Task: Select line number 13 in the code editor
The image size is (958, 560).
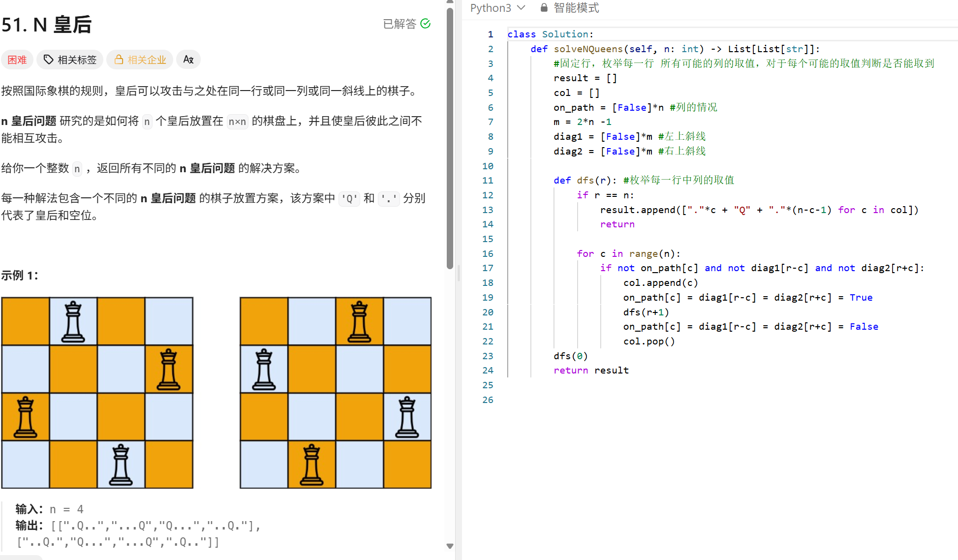Action: pyautogui.click(x=488, y=210)
